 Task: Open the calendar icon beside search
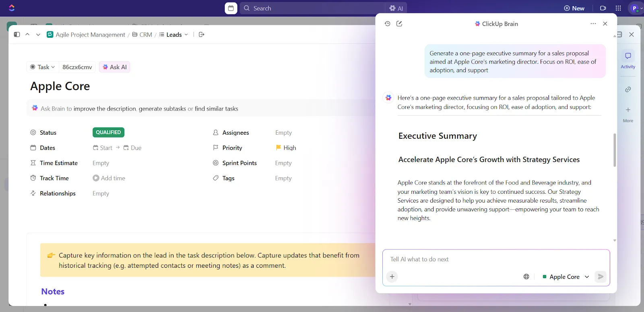(x=231, y=8)
